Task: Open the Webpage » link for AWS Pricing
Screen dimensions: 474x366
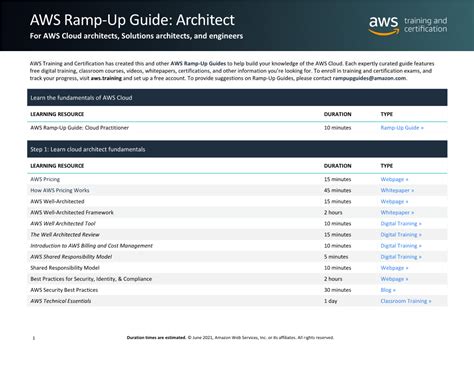Action: pyautogui.click(x=394, y=179)
